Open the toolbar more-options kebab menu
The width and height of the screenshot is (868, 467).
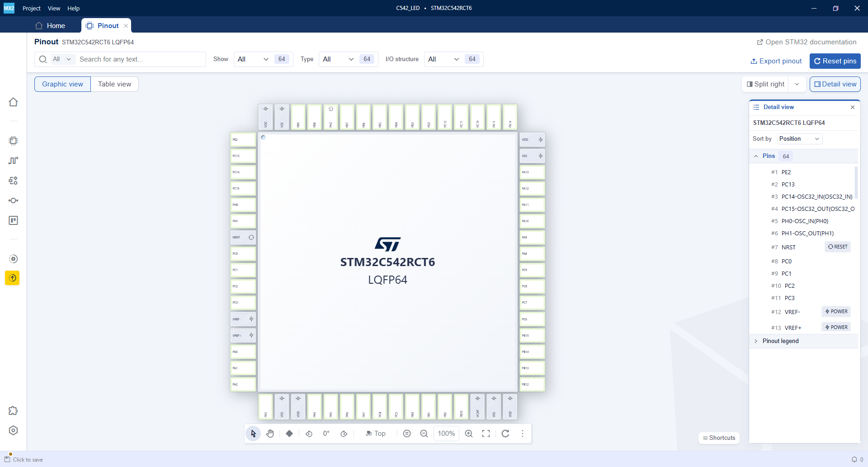click(x=523, y=434)
